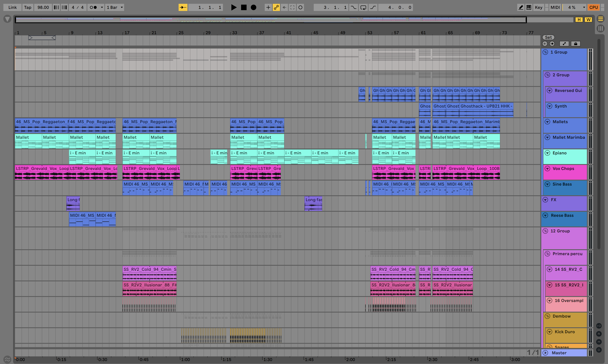Toggle the metronome button
This screenshot has height=364, width=608.
[93, 7]
